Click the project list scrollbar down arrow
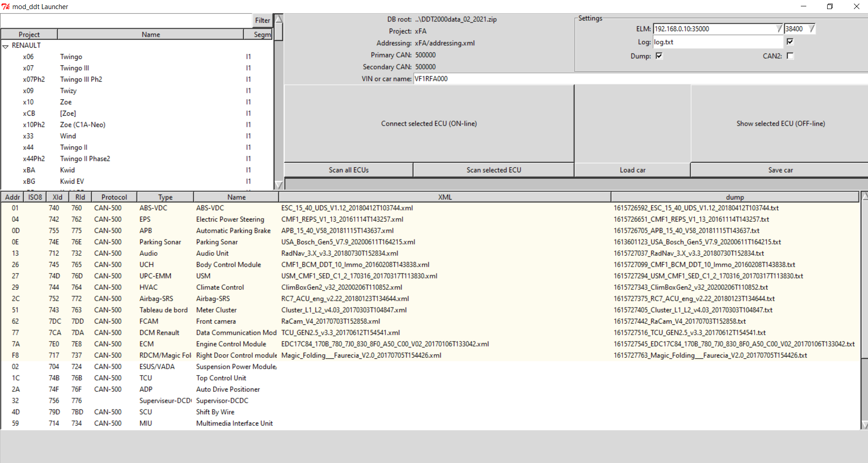This screenshot has height=463, width=868. click(279, 185)
